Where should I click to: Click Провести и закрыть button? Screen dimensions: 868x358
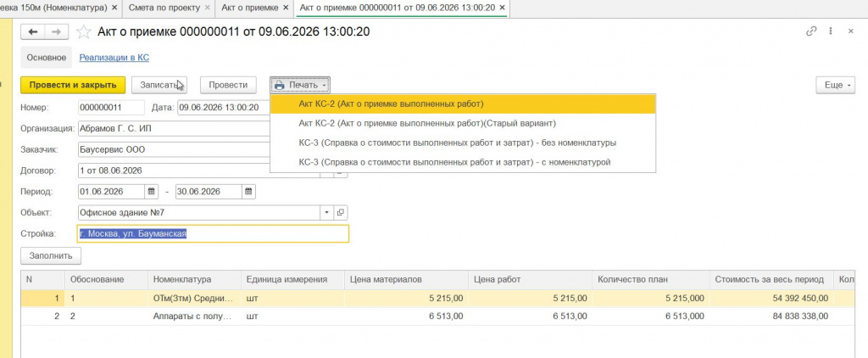73,86
